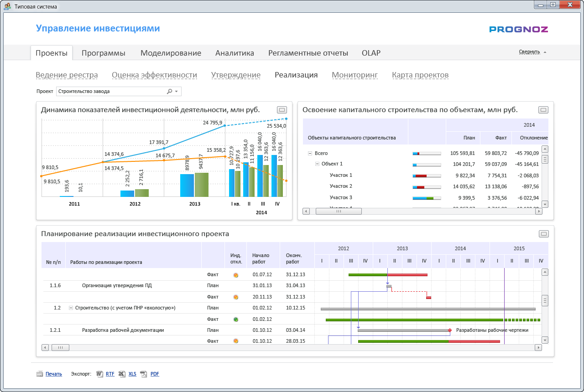The image size is (584, 392).
Task: Open the Проекты tab
Action: 52,53
